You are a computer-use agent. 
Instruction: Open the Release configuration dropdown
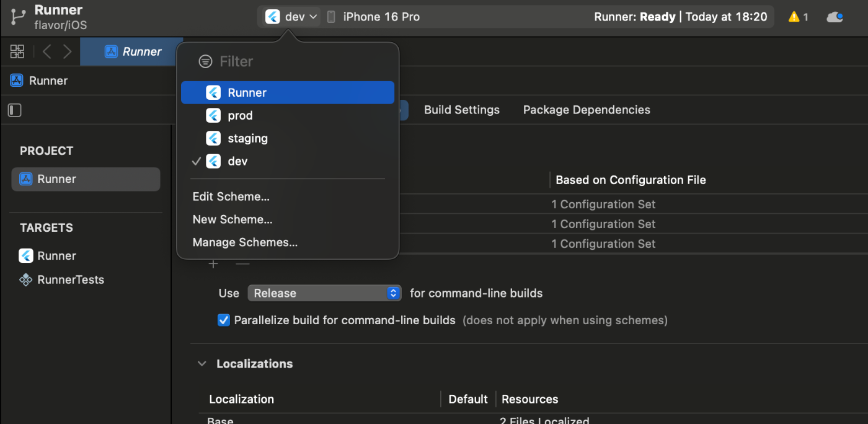click(x=325, y=293)
